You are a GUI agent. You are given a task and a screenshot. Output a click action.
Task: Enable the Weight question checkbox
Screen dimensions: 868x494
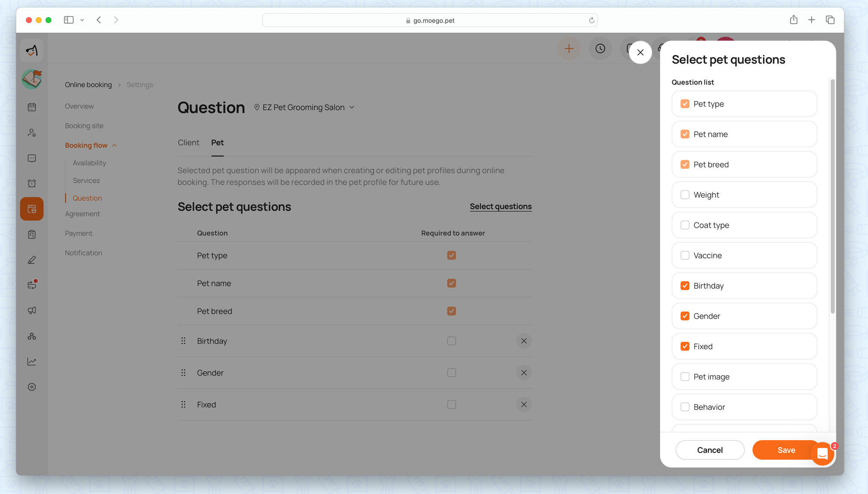point(685,195)
